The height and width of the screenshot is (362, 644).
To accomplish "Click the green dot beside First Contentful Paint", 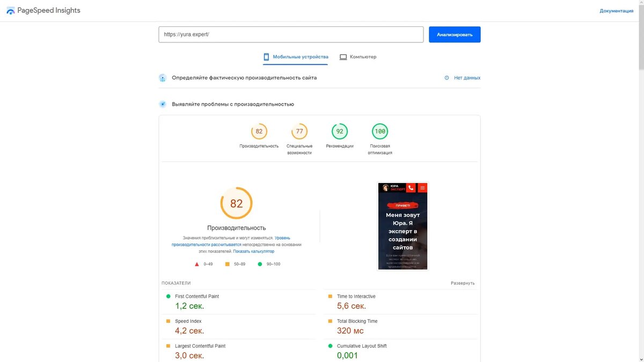I will [168, 296].
